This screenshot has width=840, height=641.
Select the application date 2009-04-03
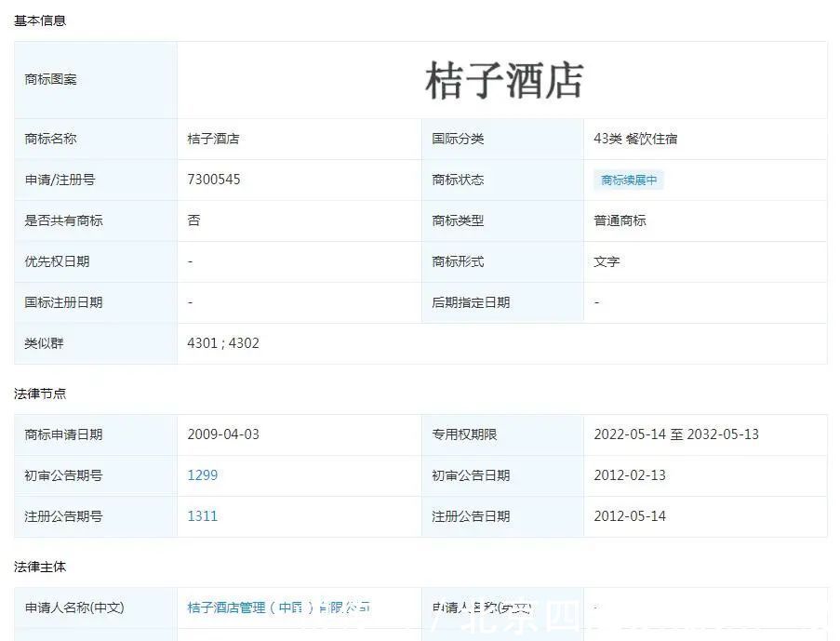[x=223, y=434]
